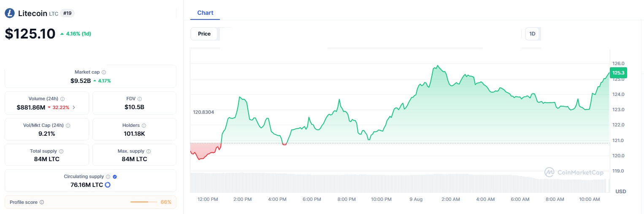Screen dimensions: 644x214
Task: Click the Litecoin logo icon
Action: 10,13
